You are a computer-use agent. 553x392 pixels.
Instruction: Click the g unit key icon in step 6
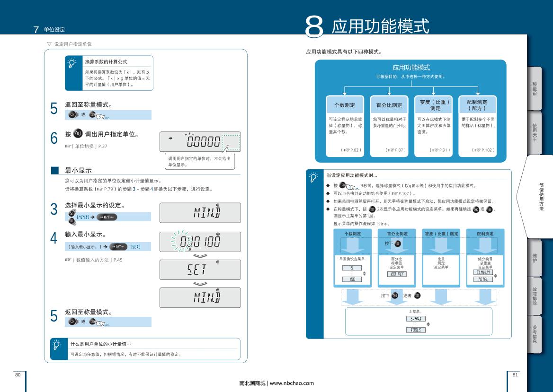(x=79, y=134)
